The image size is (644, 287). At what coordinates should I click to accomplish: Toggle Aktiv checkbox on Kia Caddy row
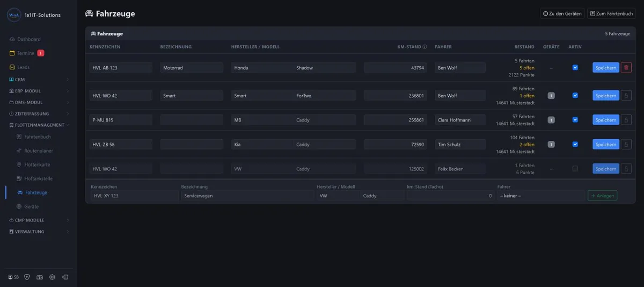click(x=575, y=144)
